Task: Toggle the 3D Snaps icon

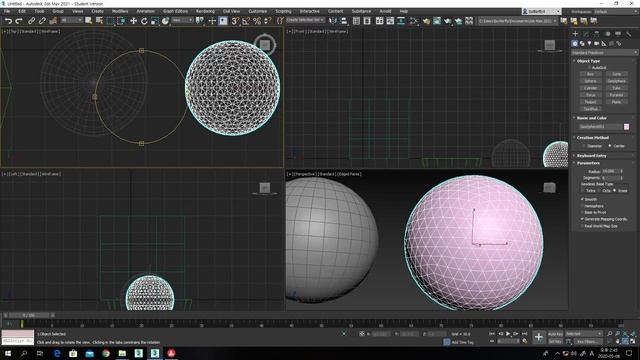Action: tap(235, 20)
